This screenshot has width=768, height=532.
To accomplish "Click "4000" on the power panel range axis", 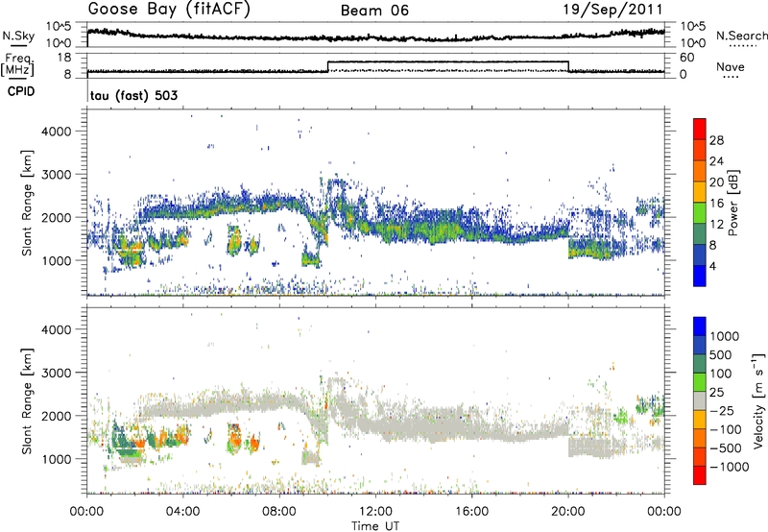I will (56, 132).
